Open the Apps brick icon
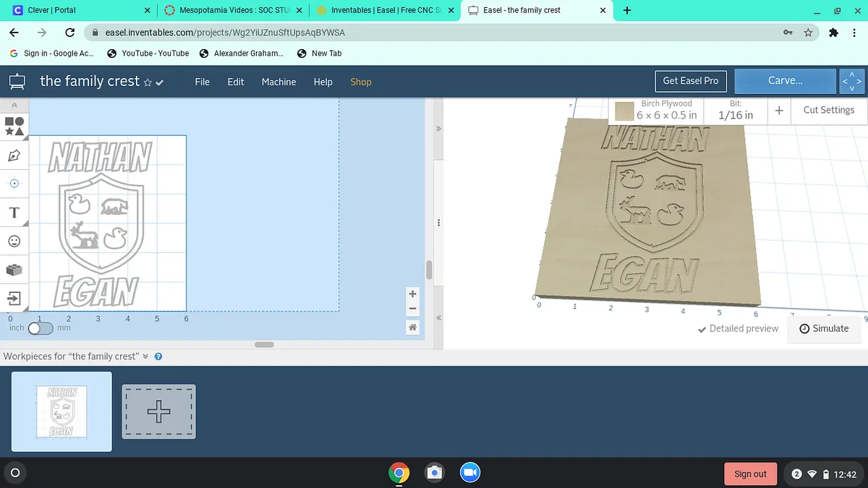The height and width of the screenshot is (488, 868). point(14,270)
